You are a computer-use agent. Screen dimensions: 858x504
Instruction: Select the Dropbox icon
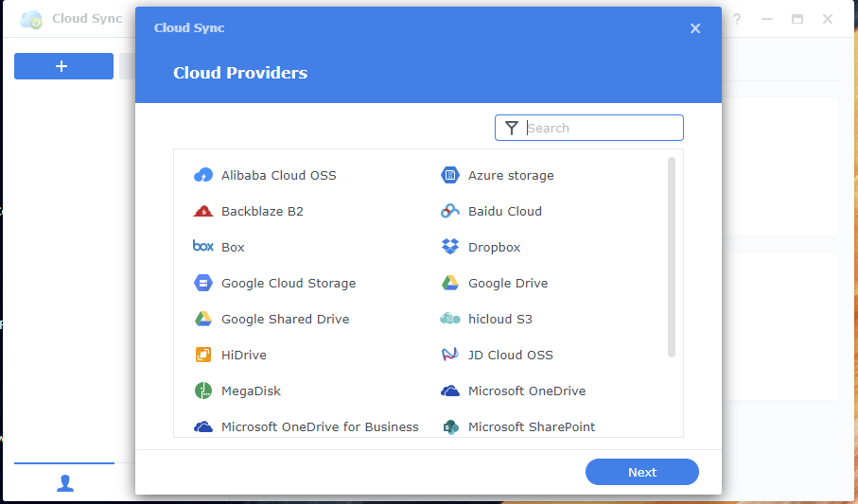450,247
